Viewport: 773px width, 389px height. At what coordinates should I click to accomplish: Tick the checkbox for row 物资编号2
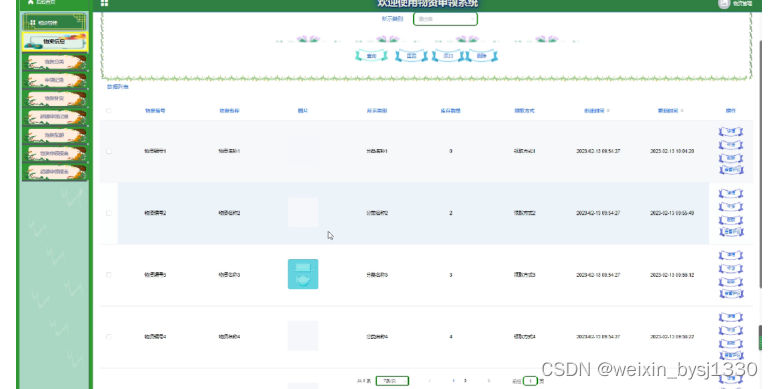(x=108, y=213)
